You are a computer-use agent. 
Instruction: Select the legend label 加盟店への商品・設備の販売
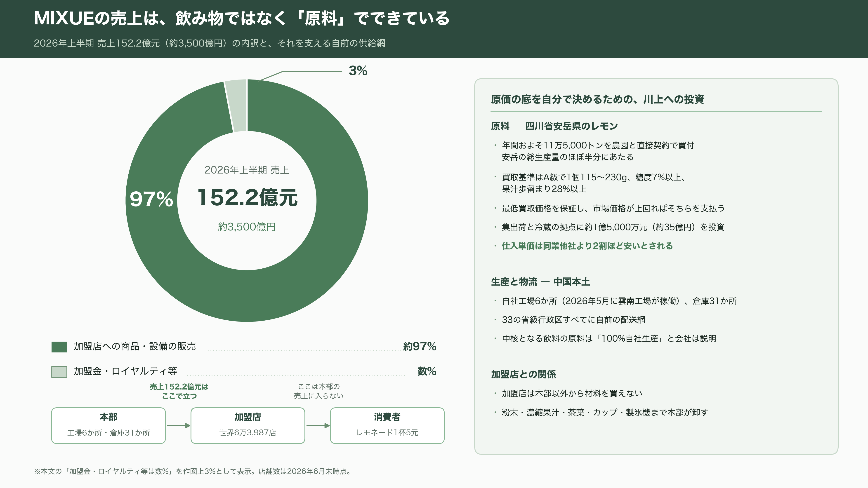(135, 346)
